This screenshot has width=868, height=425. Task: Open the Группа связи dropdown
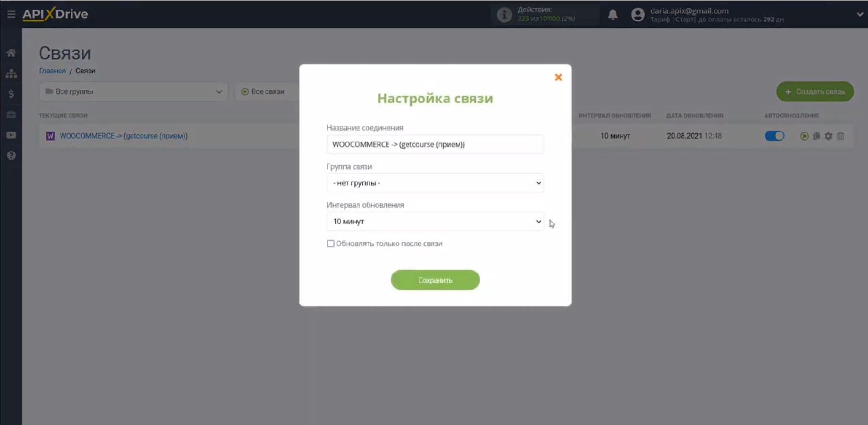click(x=435, y=183)
